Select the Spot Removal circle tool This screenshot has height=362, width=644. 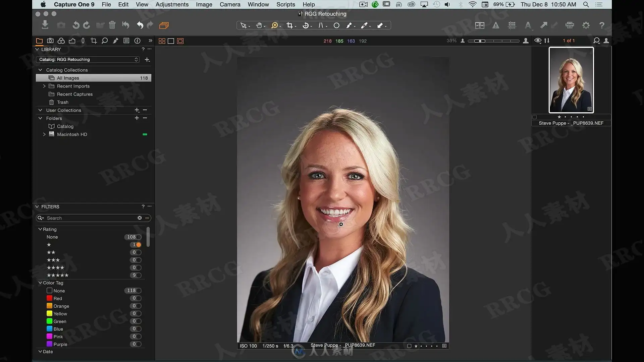[x=336, y=25]
